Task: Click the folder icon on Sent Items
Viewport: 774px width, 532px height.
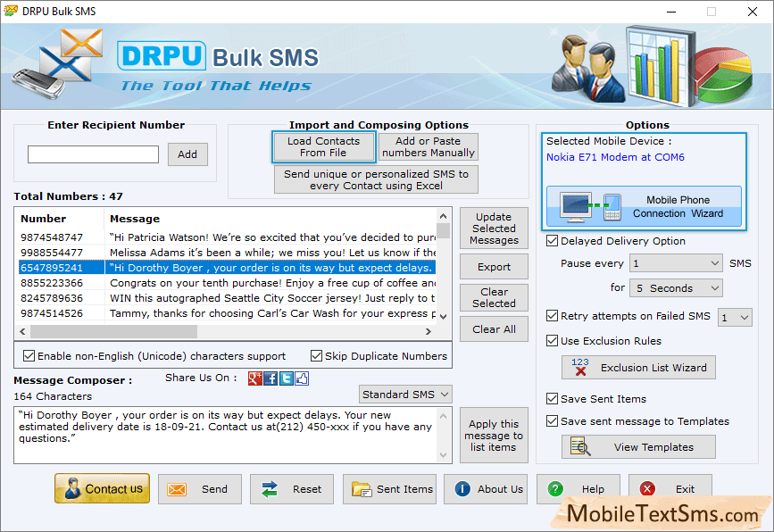Action: coord(362,489)
